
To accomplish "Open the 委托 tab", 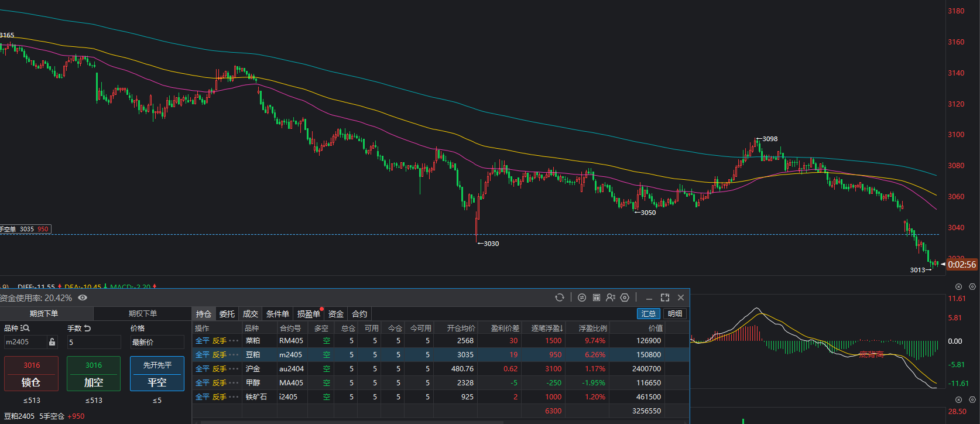I will coord(227,314).
